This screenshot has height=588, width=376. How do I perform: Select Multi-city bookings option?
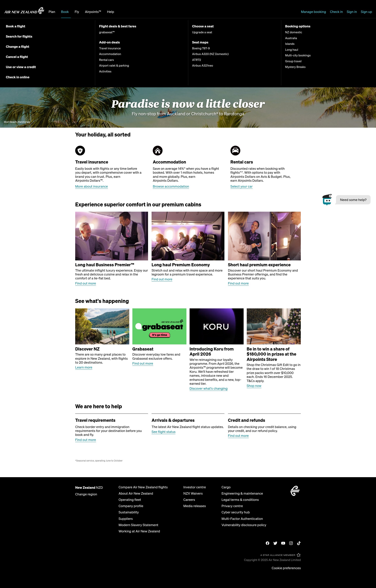coord(298,55)
